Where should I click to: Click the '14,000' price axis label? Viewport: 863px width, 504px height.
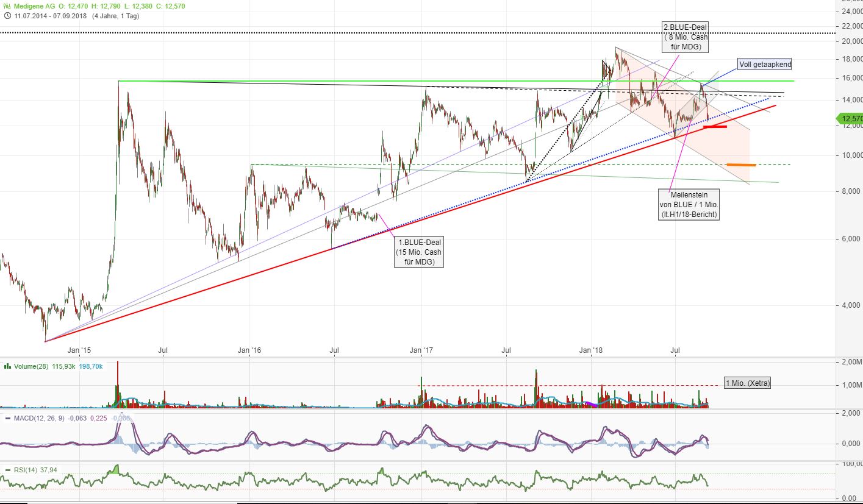852,101
